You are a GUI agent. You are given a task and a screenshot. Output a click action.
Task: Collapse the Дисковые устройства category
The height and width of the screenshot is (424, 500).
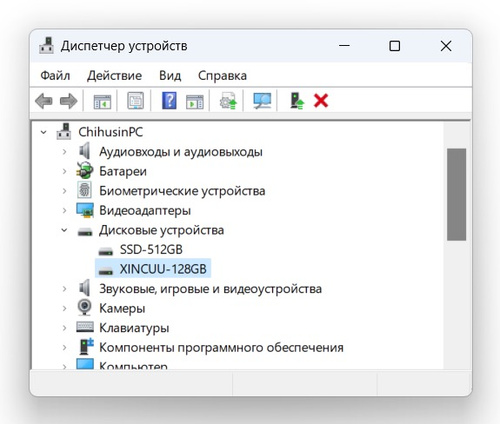(x=64, y=230)
